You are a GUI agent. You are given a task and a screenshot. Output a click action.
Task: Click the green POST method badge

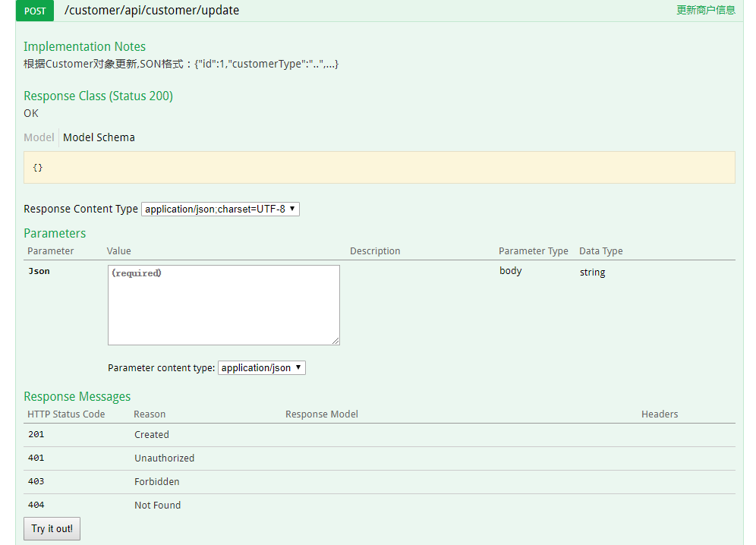click(x=35, y=11)
